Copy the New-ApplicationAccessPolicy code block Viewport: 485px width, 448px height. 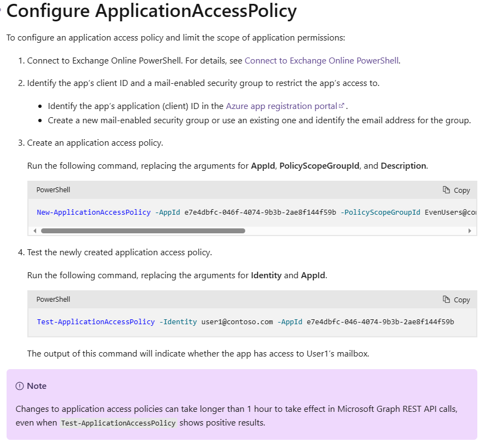456,190
